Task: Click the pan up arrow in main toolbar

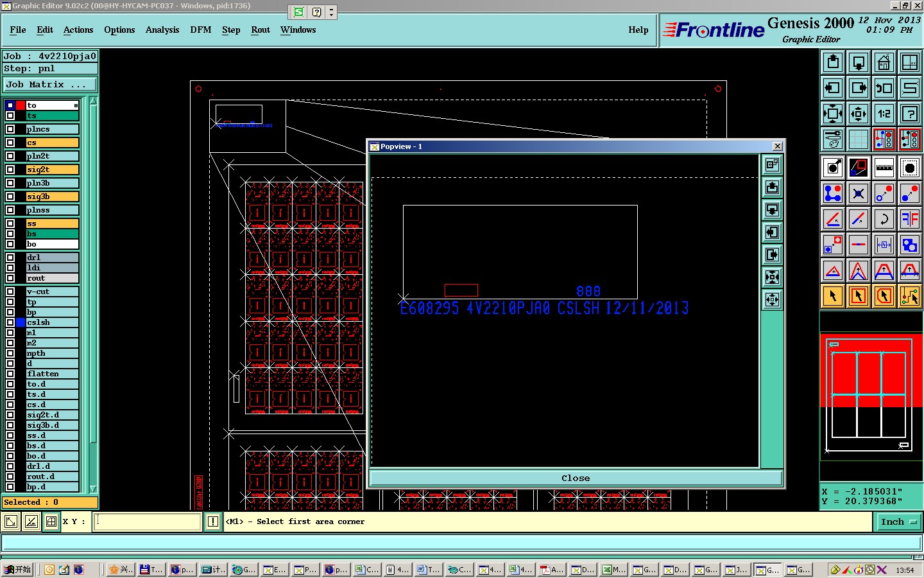Action: [x=833, y=62]
